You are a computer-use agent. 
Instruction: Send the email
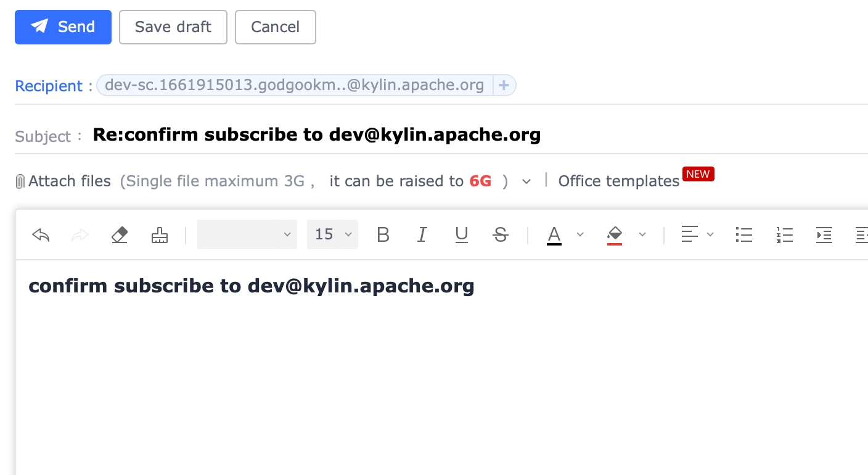click(63, 27)
